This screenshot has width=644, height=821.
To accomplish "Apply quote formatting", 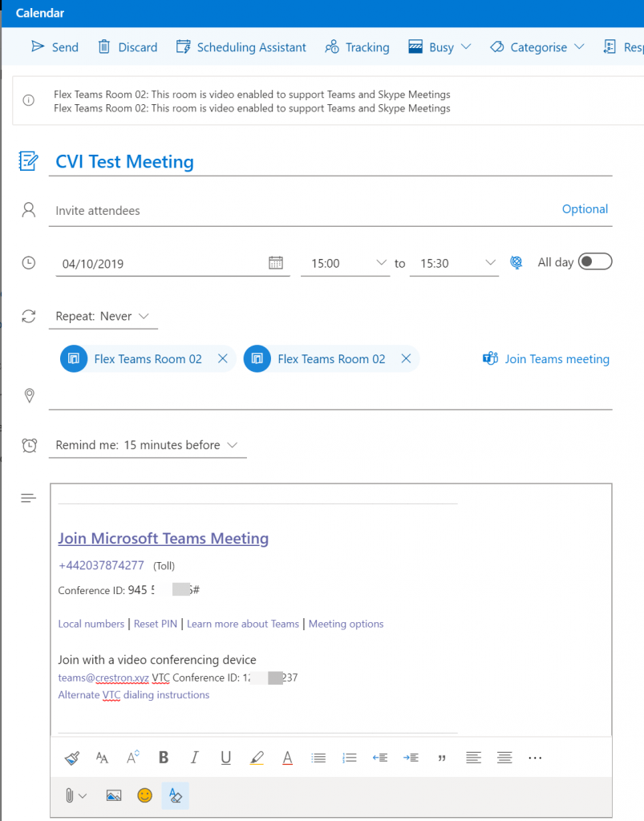I will [442, 758].
